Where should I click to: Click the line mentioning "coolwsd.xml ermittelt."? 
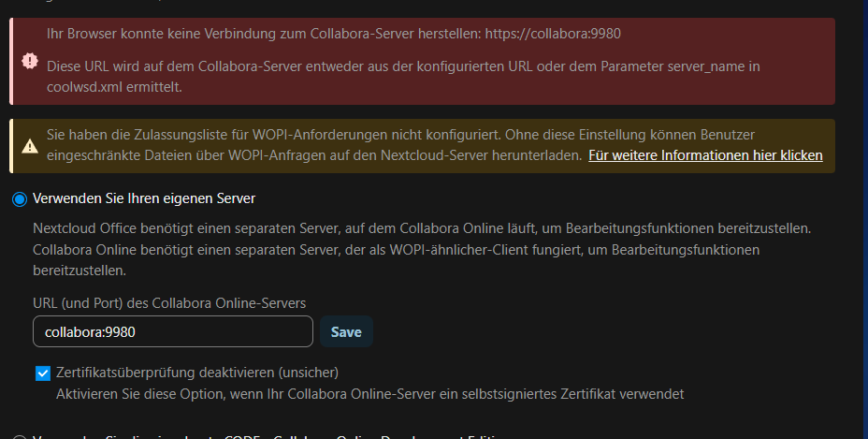tap(115, 87)
